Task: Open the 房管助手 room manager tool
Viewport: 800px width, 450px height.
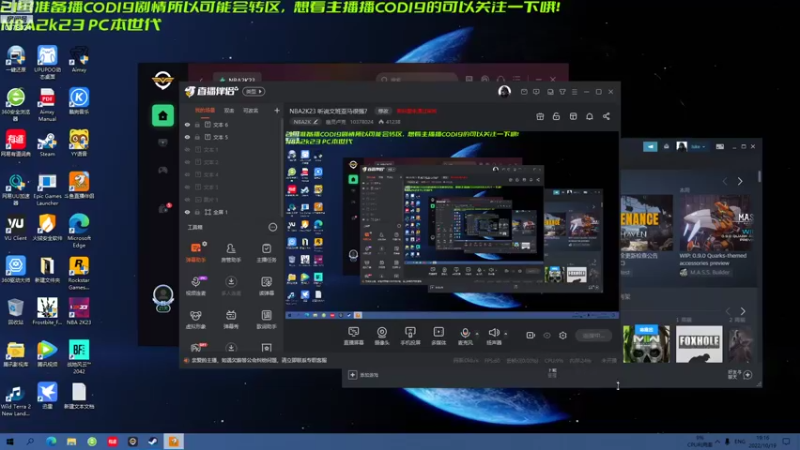Action: [231, 252]
